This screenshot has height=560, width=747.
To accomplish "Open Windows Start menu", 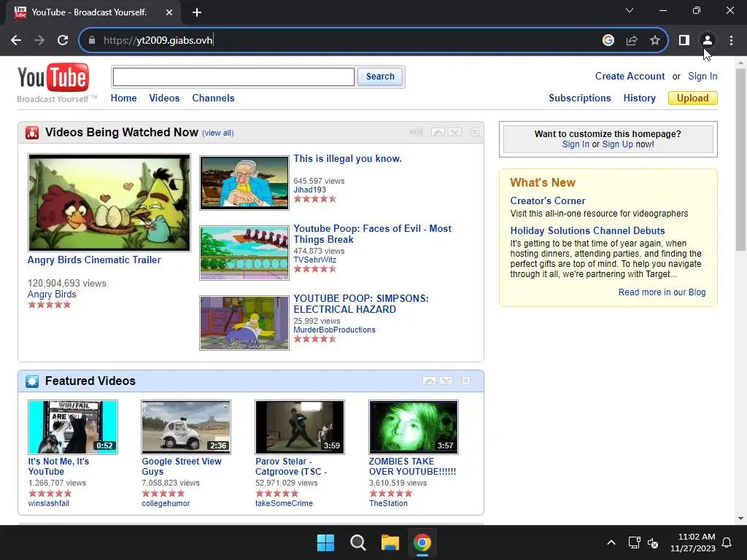I will coord(326,542).
